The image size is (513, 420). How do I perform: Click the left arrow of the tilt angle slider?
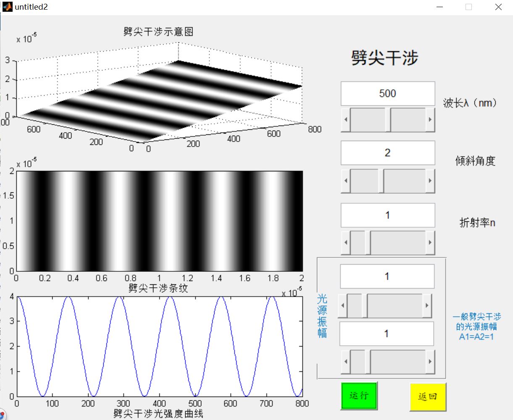tap(345, 181)
